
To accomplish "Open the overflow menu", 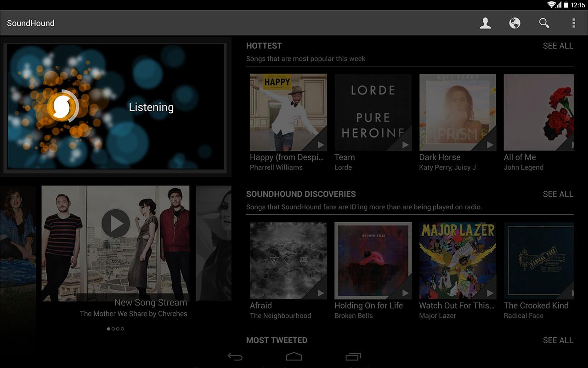I will 573,23.
